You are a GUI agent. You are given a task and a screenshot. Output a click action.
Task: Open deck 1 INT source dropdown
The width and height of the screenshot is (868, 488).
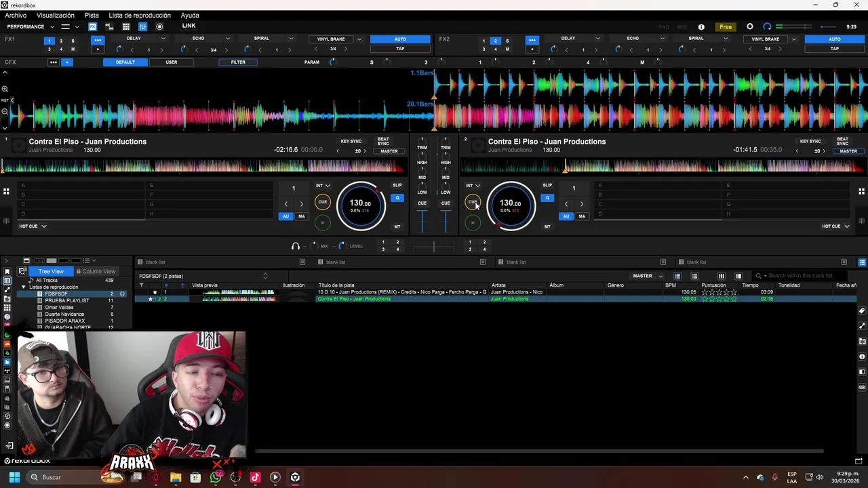click(x=323, y=186)
